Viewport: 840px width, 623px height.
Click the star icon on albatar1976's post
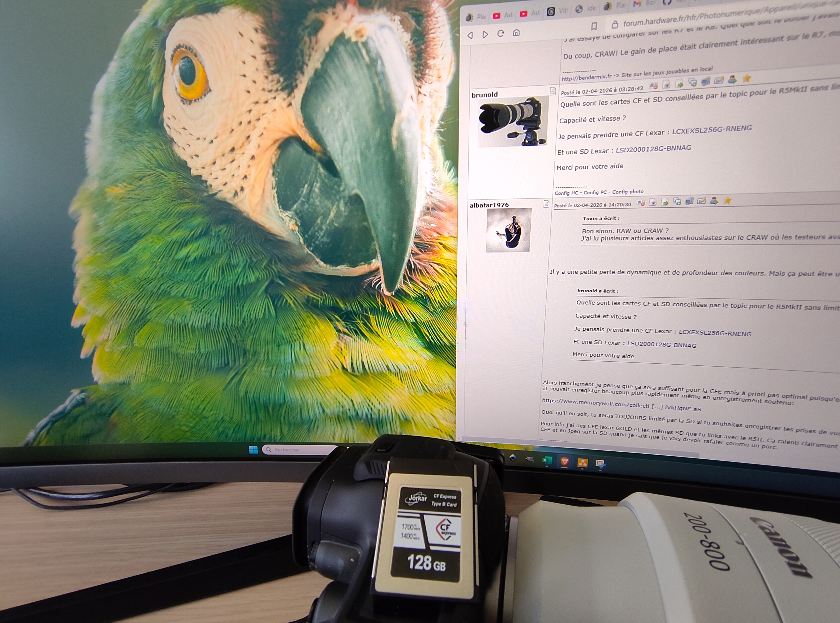[727, 201]
